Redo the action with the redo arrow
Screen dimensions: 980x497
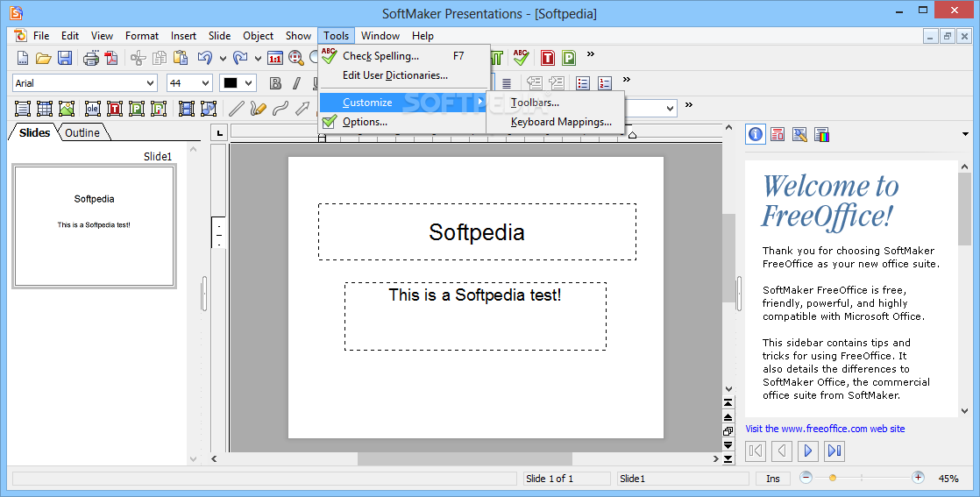tap(240, 58)
